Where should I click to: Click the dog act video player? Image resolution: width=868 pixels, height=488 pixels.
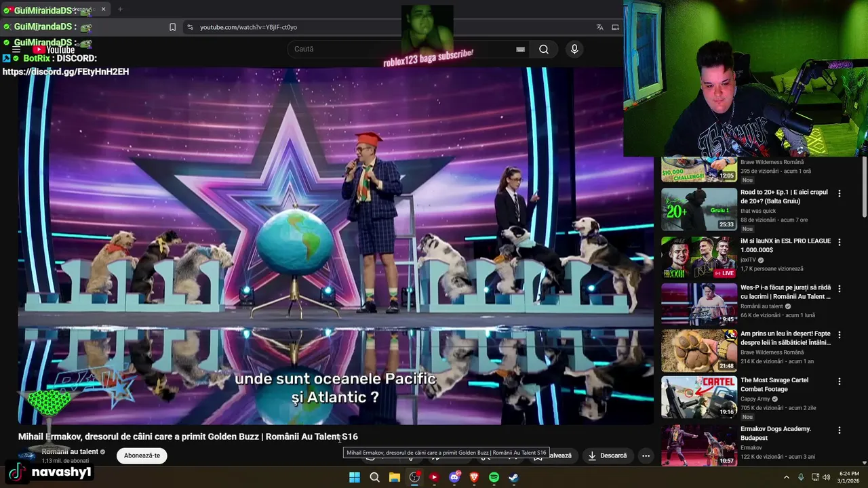point(336,245)
